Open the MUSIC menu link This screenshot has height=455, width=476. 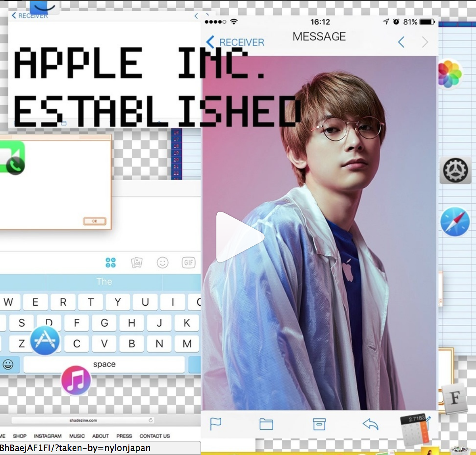pyautogui.click(x=77, y=436)
